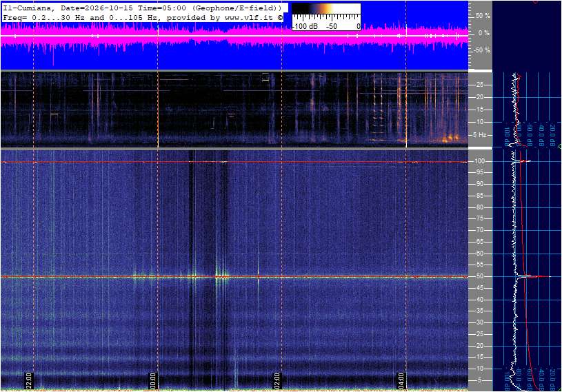
Task: Click the '40.0 dB' label in E-field spectrum graph
Action: (x=541, y=379)
